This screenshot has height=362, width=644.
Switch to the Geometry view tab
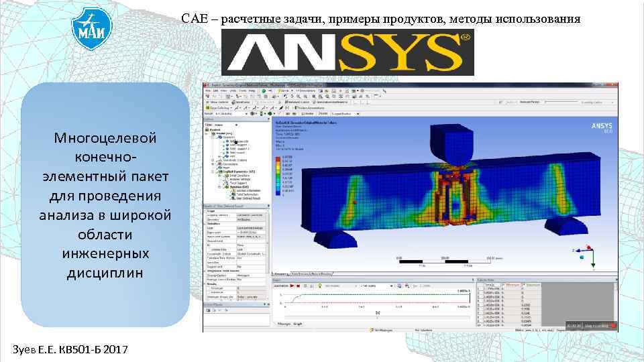point(281,274)
